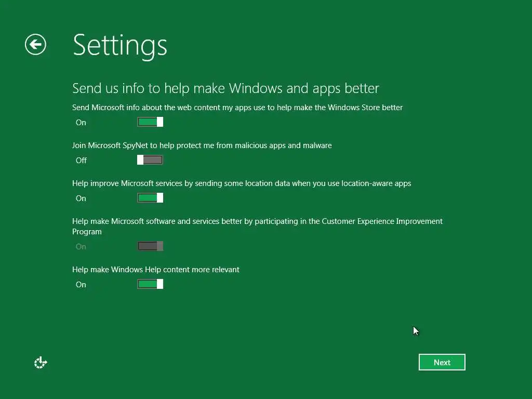The image size is (532, 399).
Task: Click the text about Windows Store web content
Action: 237,108
